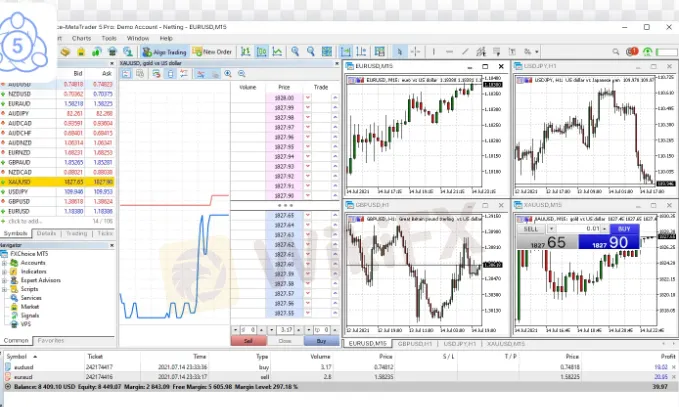Open the gold bars toolbar icon
The width and height of the screenshot is (679, 407).
(65, 52)
